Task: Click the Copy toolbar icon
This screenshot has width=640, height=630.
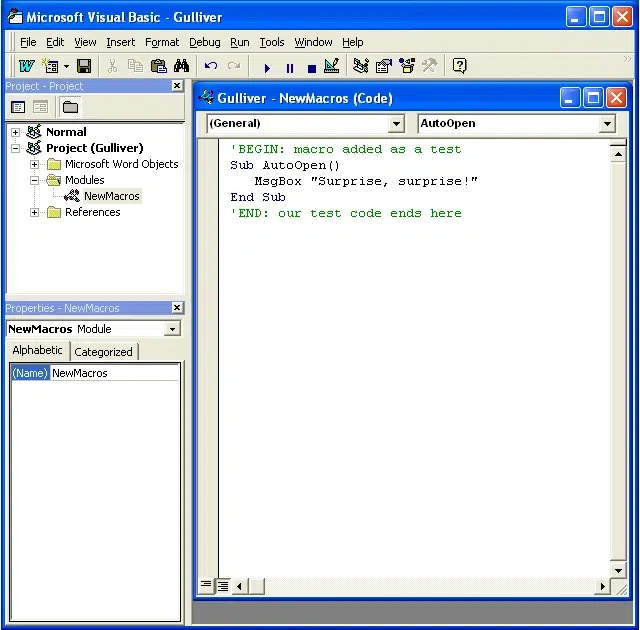Action: [135, 66]
